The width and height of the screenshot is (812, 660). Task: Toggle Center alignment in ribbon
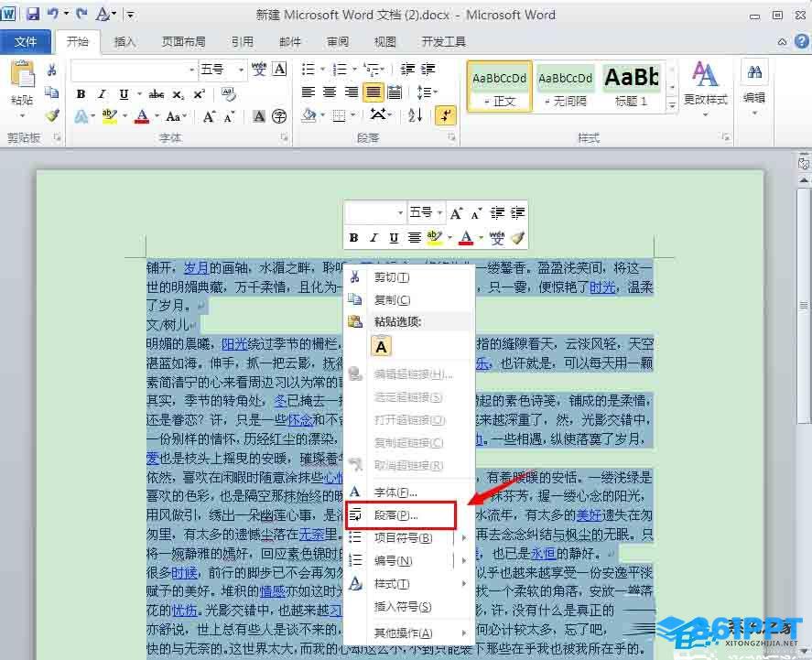[330, 92]
